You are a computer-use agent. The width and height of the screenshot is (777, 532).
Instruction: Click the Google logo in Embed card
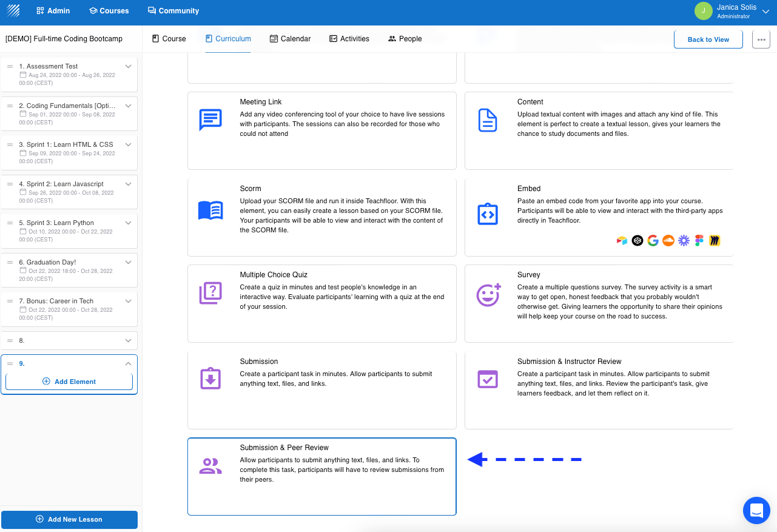click(x=653, y=240)
